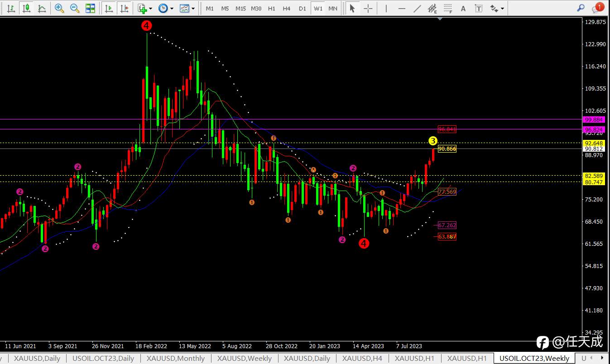Pick the vertical line drawing tool

tap(386, 8)
